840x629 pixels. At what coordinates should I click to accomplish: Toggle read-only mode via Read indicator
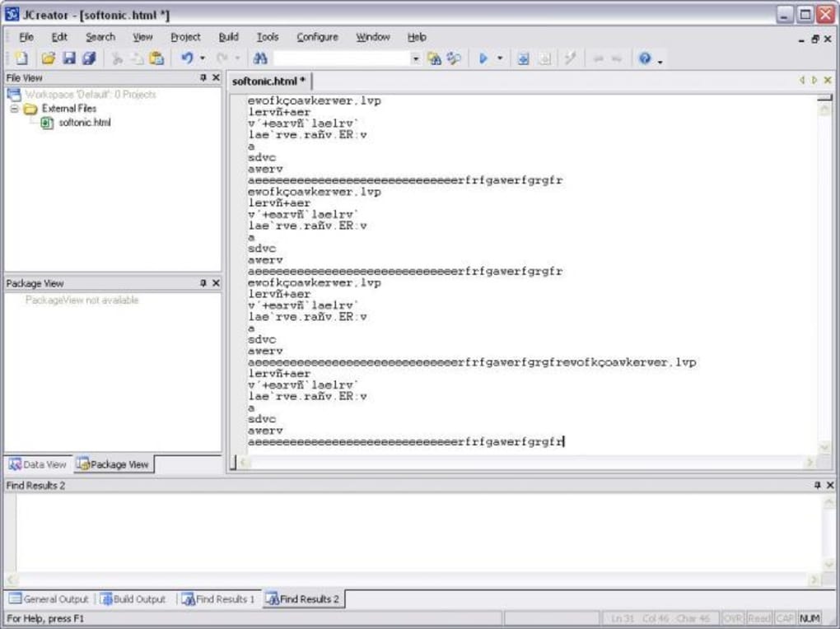click(758, 617)
